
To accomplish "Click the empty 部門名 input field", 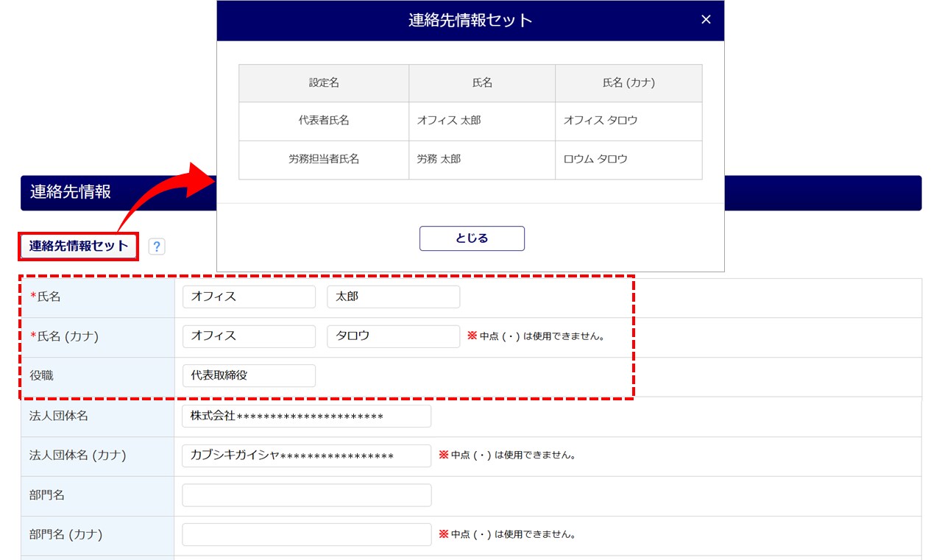I will coord(306,495).
